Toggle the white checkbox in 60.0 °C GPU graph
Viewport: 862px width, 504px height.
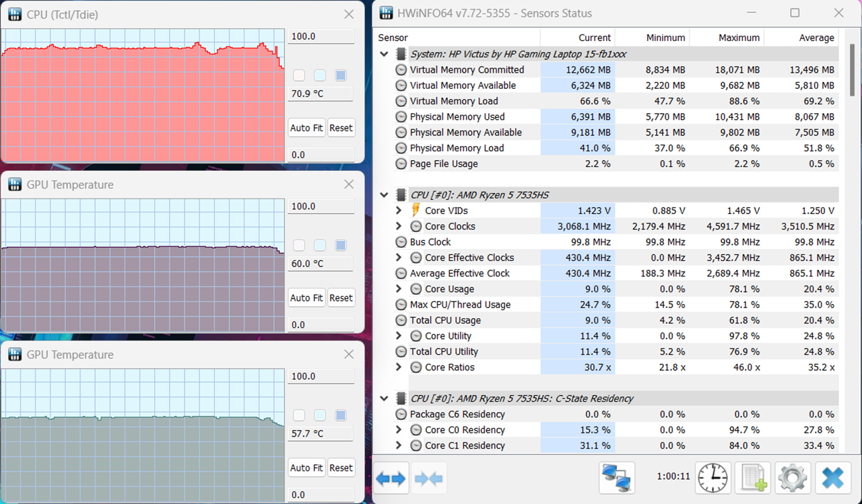(299, 246)
